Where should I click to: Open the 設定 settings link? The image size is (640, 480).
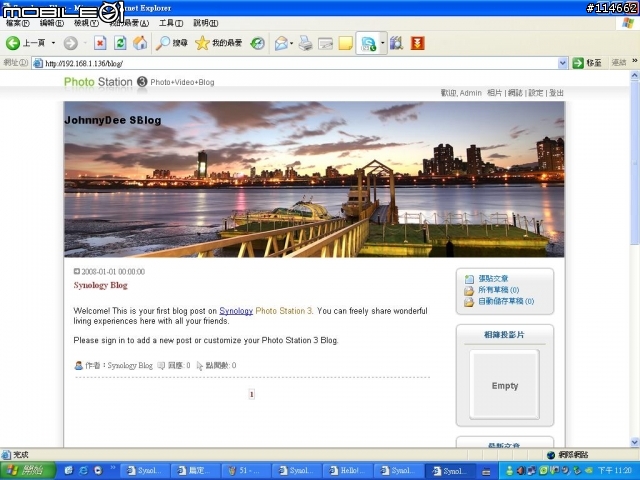[536, 93]
